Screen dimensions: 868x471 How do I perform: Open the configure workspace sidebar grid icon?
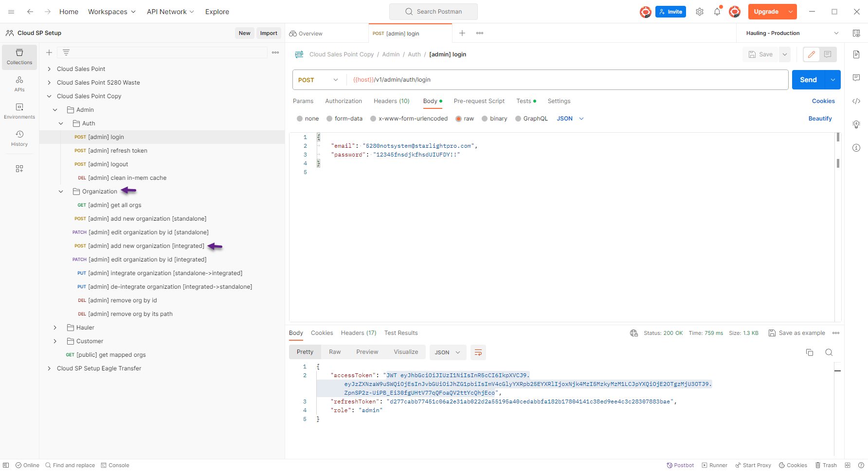pos(19,169)
